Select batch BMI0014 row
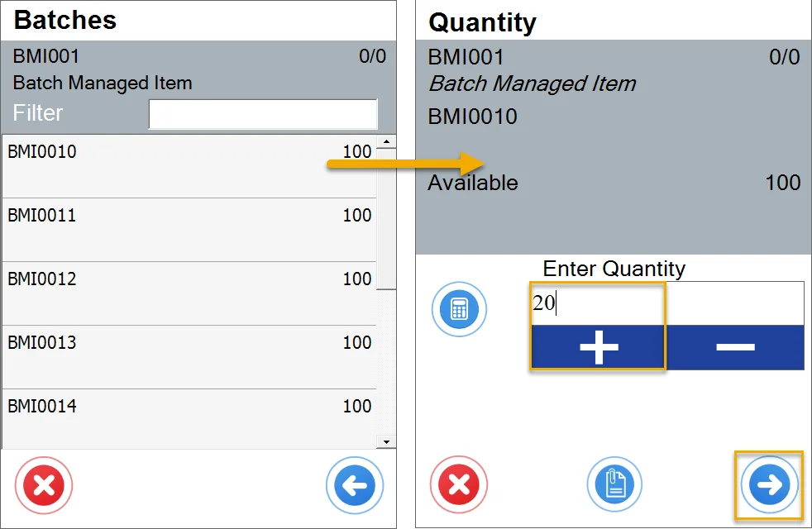 [x=189, y=419]
